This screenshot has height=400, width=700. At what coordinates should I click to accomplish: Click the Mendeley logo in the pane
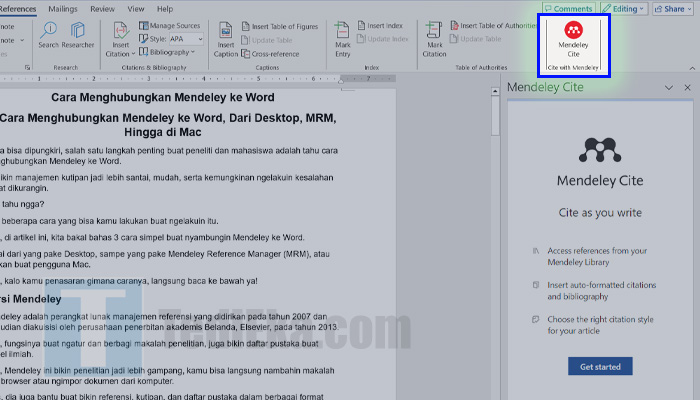[x=600, y=150]
